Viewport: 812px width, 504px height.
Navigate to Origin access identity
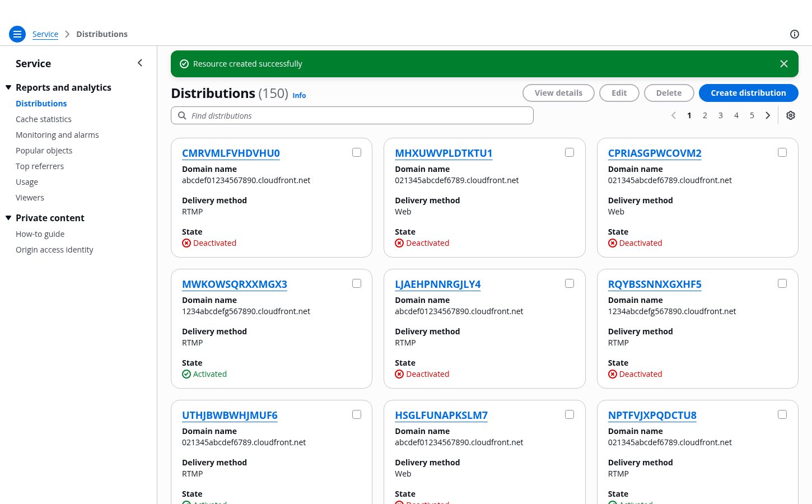click(54, 250)
